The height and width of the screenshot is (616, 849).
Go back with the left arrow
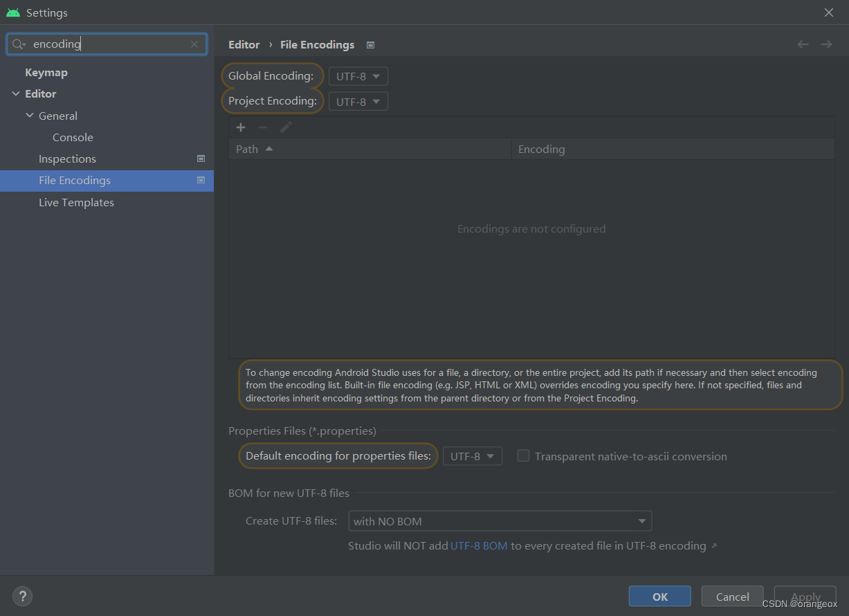click(x=803, y=44)
